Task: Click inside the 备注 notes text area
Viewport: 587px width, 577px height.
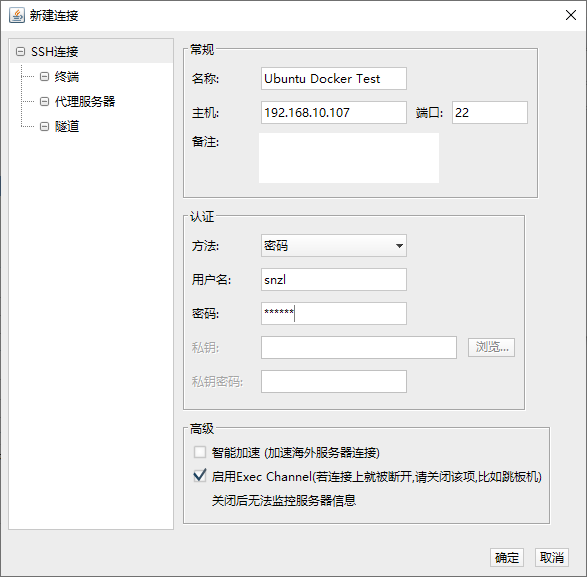Action: [349, 158]
